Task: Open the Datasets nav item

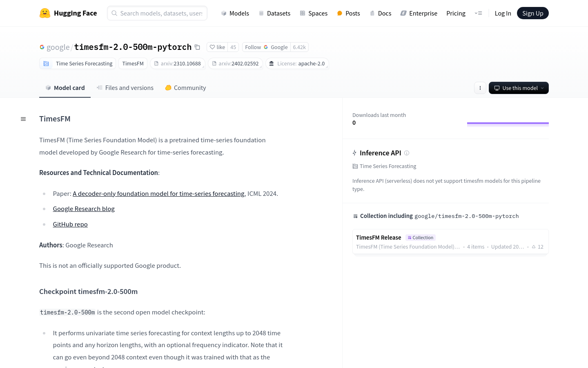Action: (274, 13)
